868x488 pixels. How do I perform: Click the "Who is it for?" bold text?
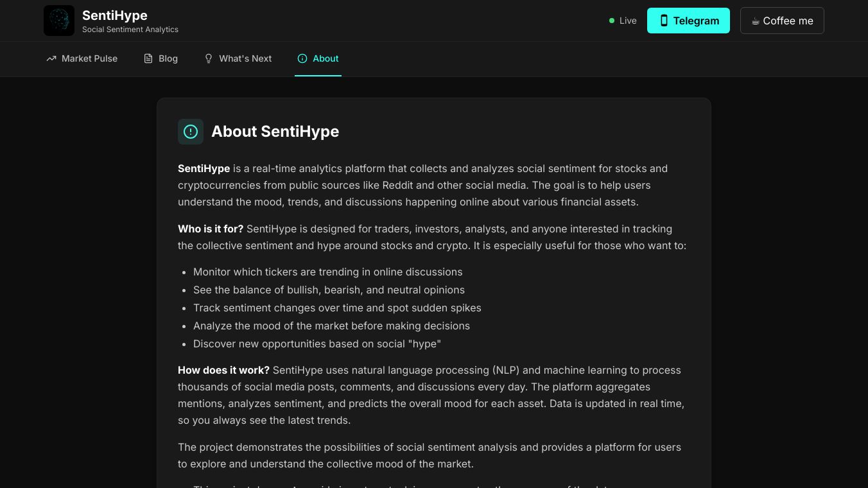211,229
